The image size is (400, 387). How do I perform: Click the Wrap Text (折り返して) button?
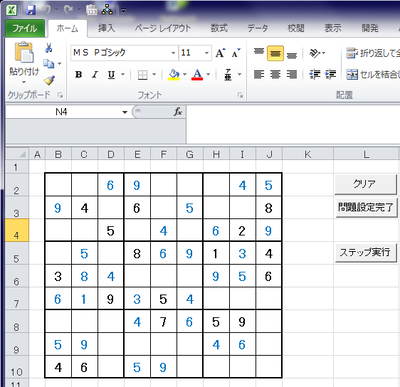click(x=373, y=53)
